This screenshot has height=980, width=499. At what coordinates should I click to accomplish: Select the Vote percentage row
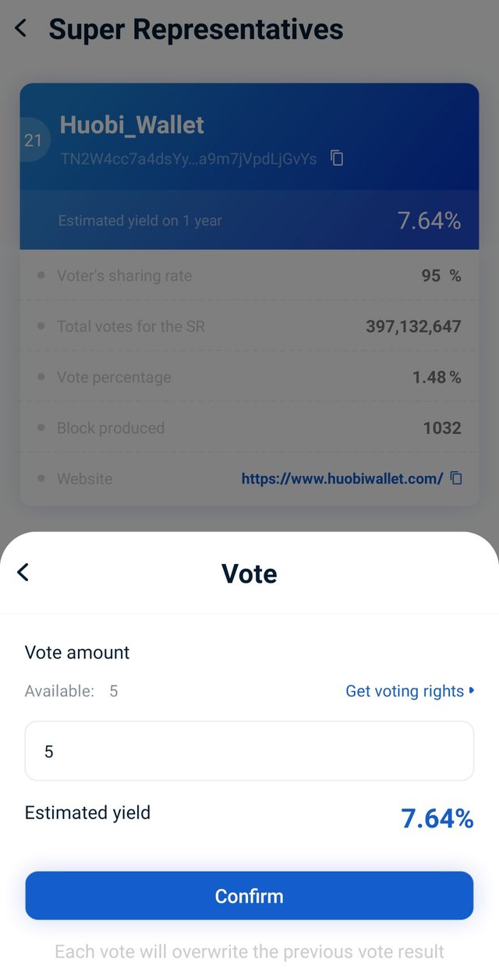[249, 377]
